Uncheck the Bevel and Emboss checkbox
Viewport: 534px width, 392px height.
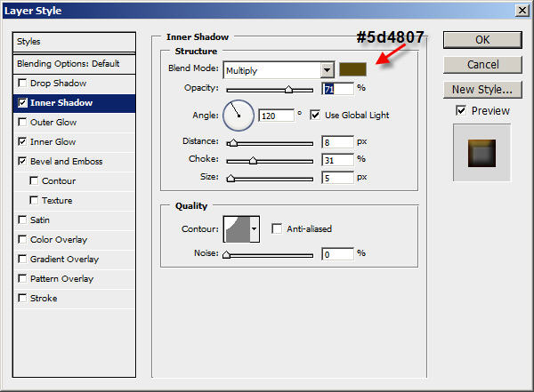coord(22,161)
